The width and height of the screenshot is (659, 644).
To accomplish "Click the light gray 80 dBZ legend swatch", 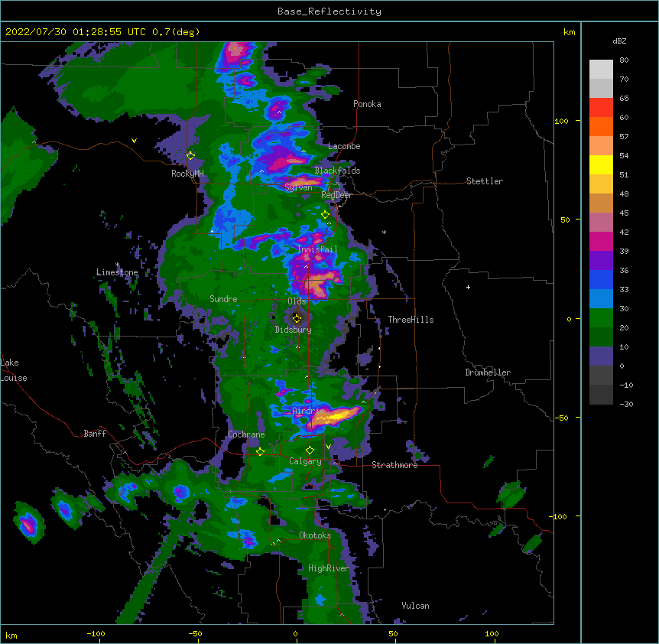I will (601, 69).
